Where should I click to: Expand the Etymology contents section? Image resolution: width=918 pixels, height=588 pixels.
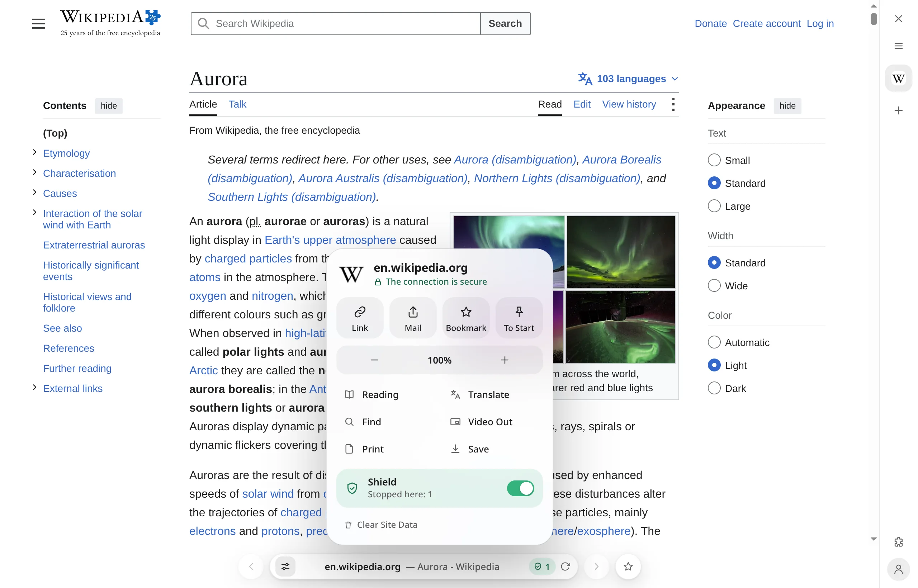click(34, 152)
